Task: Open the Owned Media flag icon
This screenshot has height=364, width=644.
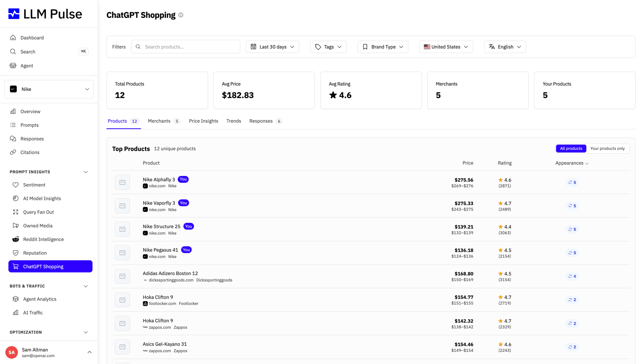Action: (x=16, y=226)
